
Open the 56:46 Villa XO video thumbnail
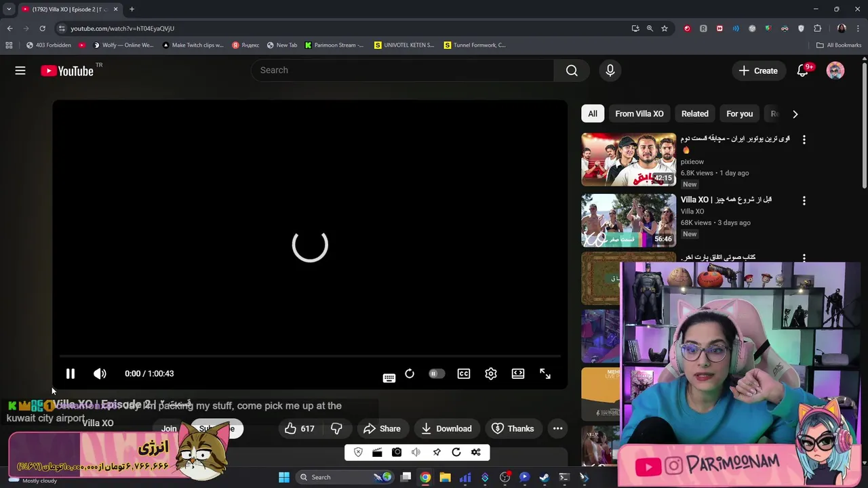point(629,220)
